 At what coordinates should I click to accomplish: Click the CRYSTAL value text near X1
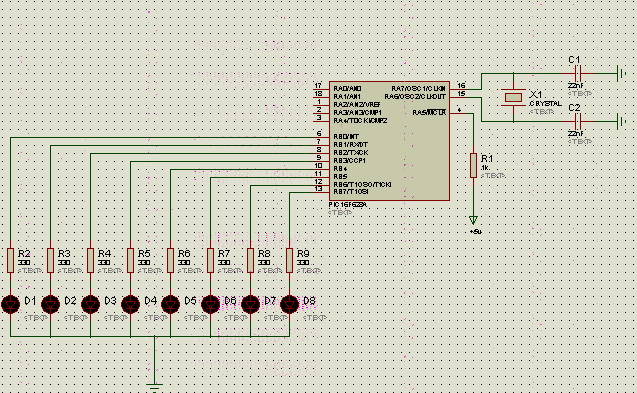546,104
